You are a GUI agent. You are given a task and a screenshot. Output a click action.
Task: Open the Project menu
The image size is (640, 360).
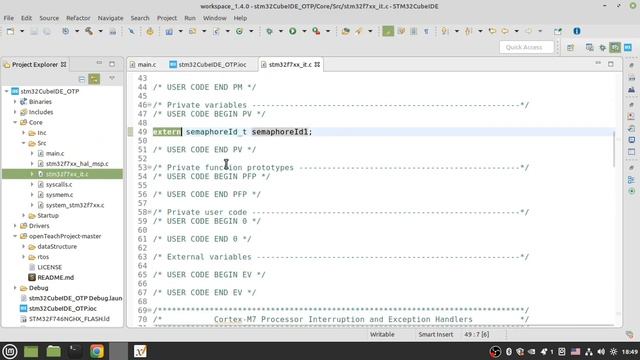pos(167,18)
